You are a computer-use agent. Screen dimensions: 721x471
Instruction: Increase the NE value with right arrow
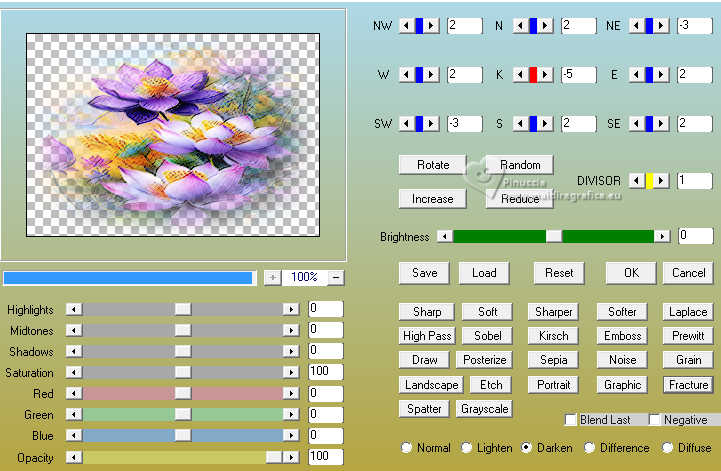coord(661,25)
